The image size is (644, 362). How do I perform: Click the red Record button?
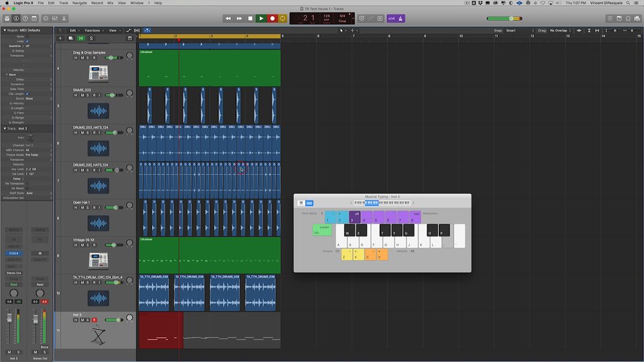(272, 19)
